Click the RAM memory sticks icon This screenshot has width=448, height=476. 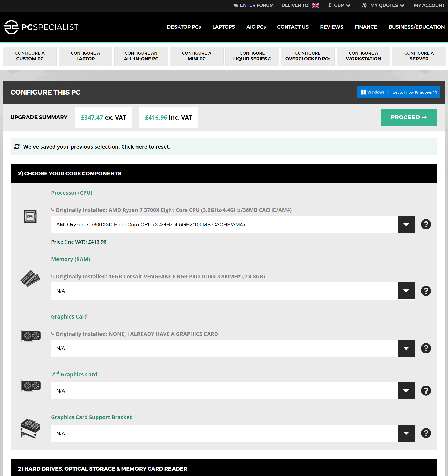30,278
